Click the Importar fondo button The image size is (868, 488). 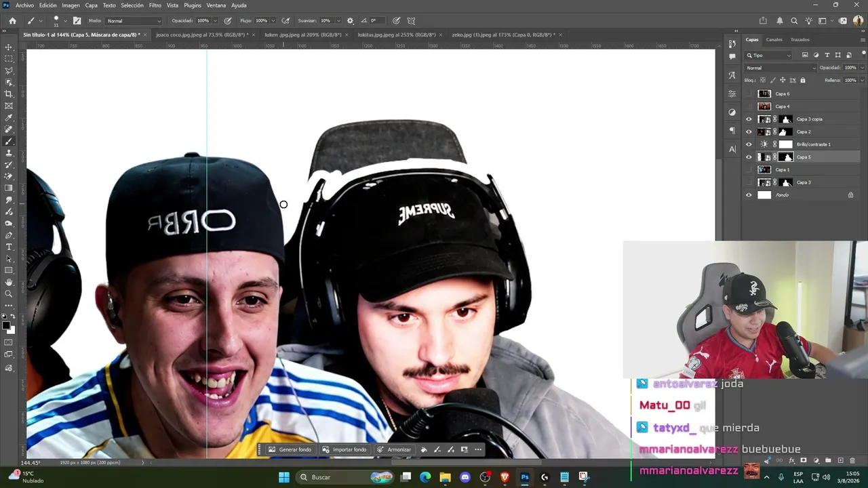[344, 449]
